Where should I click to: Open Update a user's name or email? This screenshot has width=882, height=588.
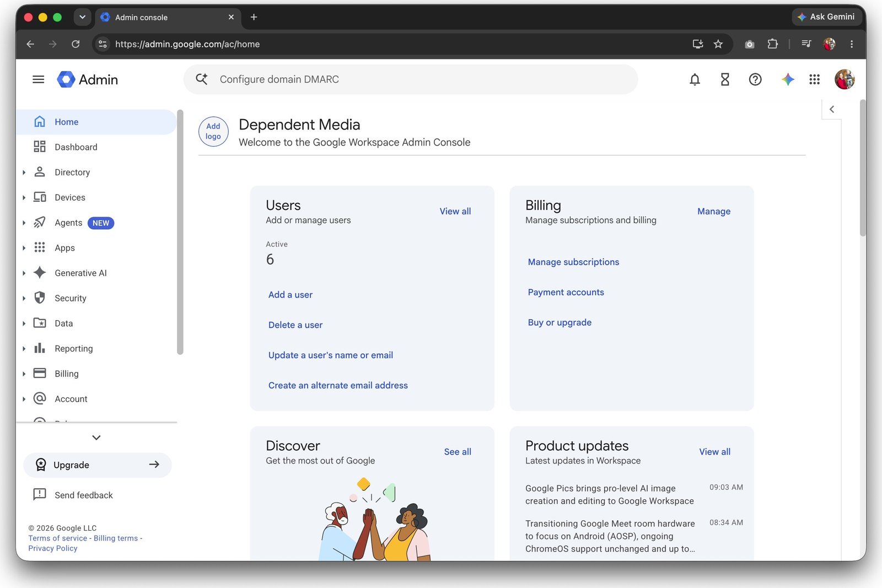pyautogui.click(x=331, y=355)
